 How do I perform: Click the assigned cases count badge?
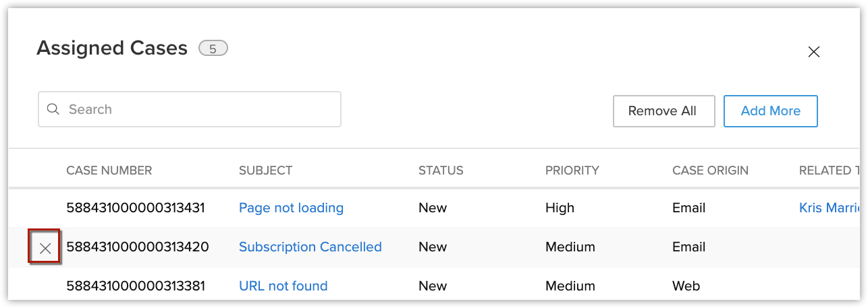pyautogui.click(x=213, y=49)
